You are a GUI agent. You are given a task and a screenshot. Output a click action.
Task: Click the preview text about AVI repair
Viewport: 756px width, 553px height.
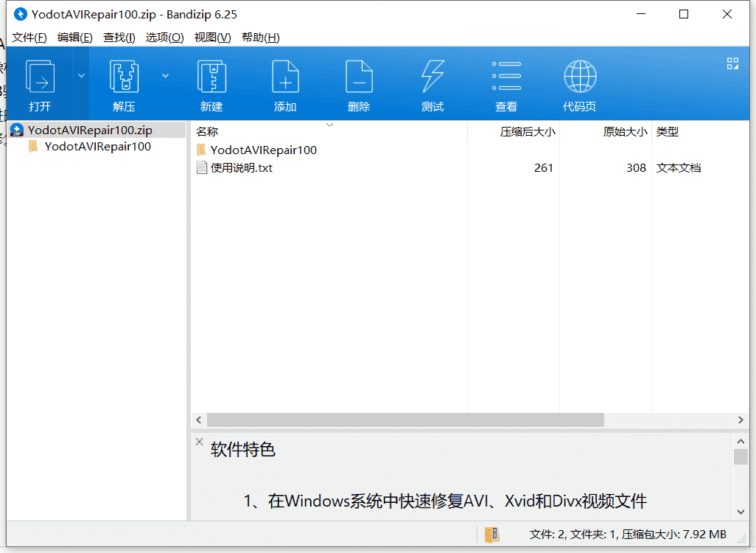pos(445,501)
